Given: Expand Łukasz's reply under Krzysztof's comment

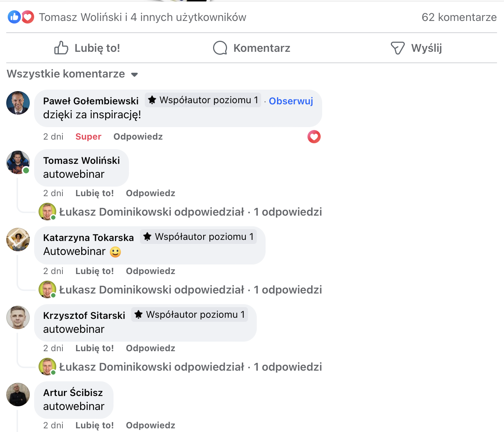Looking at the screenshot, I should click(x=190, y=367).
